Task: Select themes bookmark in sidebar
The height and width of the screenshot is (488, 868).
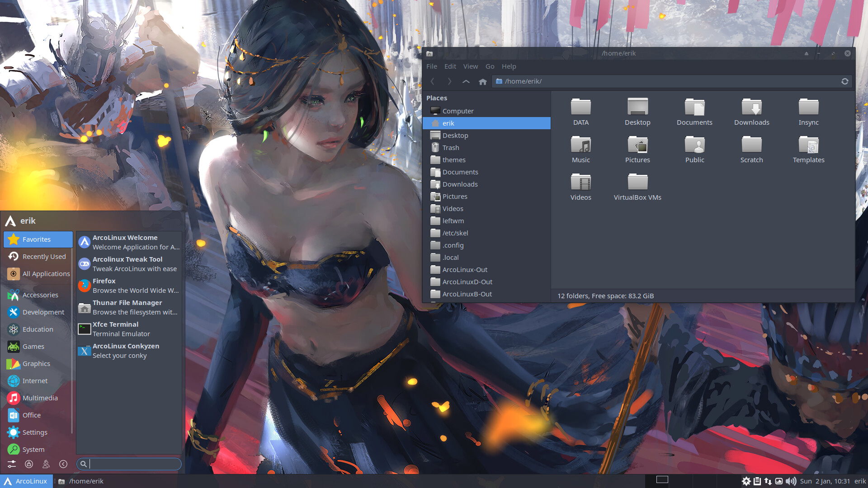Action: [x=486, y=160]
